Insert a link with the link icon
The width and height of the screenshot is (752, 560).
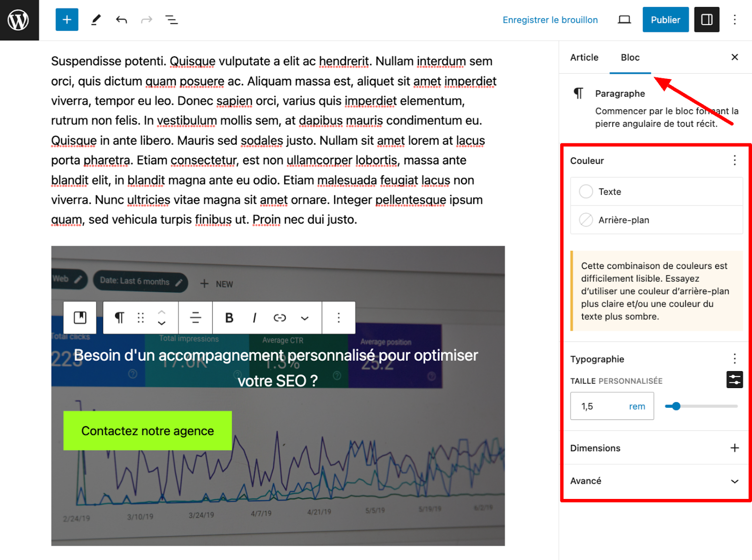[x=280, y=318]
